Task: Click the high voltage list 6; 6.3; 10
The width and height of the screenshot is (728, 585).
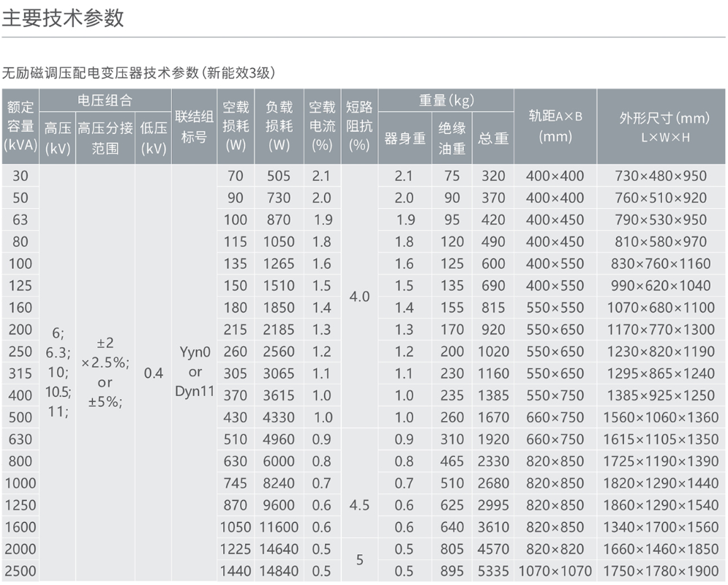Action: coord(58,372)
